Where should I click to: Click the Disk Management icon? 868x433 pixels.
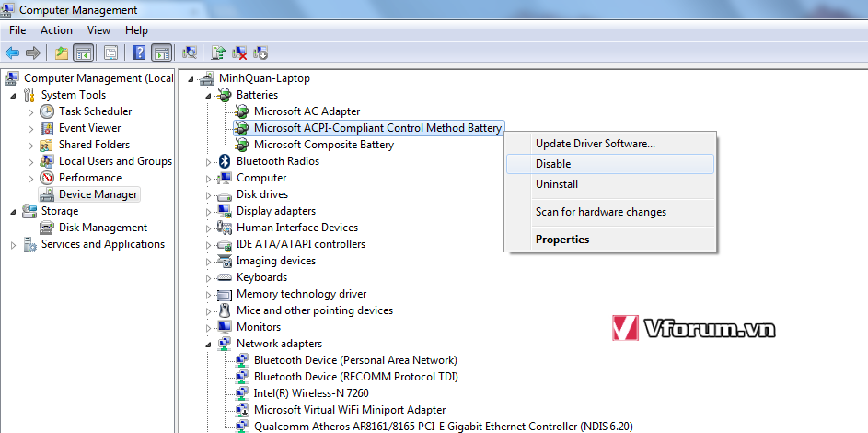[x=47, y=228]
